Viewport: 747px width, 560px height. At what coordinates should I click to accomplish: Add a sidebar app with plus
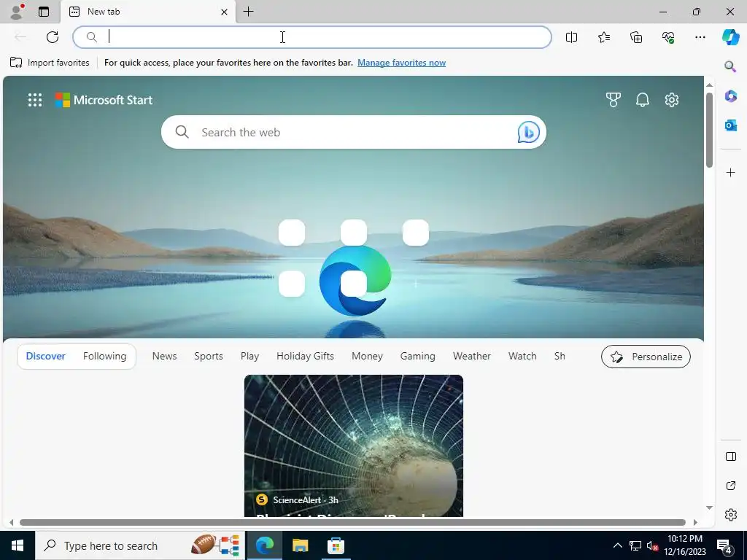point(730,172)
